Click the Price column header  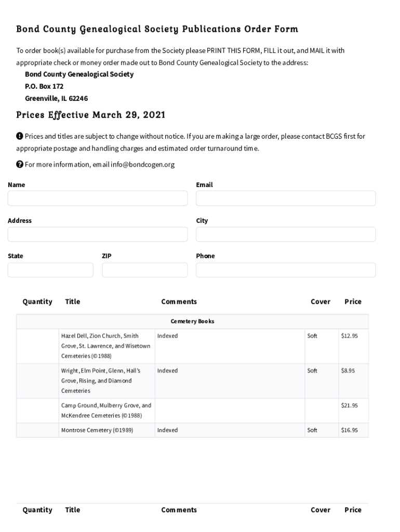click(353, 301)
